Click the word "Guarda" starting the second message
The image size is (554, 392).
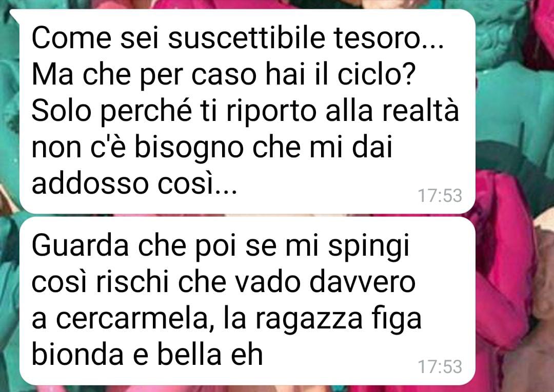point(80,246)
